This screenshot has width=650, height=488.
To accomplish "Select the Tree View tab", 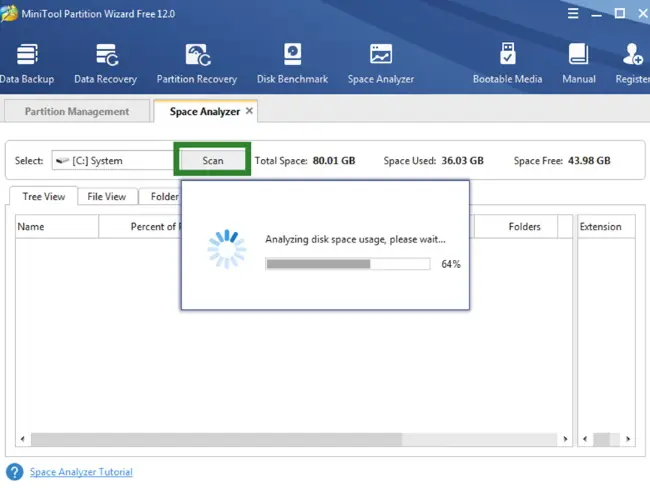I will click(x=44, y=197).
